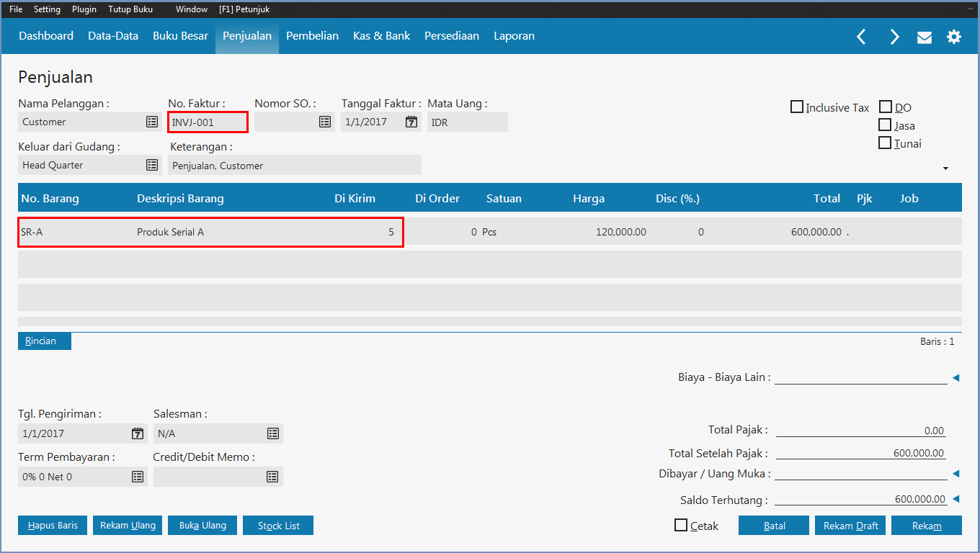Click the Hapus Baris button
980x553 pixels.
(x=53, y=526)
